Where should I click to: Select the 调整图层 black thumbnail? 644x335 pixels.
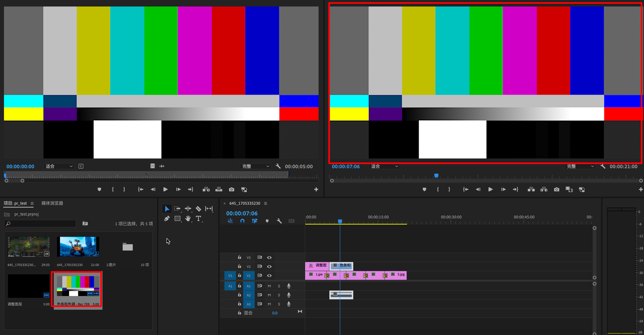(29, 286)
